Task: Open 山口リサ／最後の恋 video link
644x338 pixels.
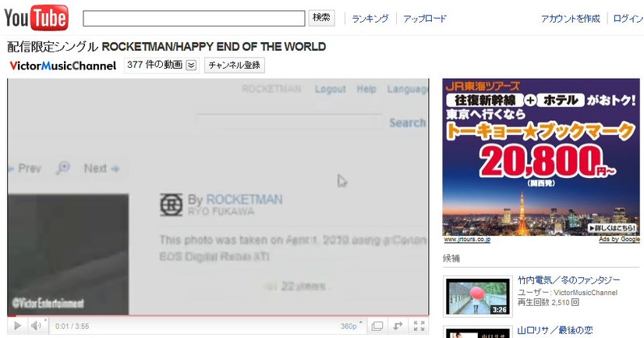Action: 555,330
